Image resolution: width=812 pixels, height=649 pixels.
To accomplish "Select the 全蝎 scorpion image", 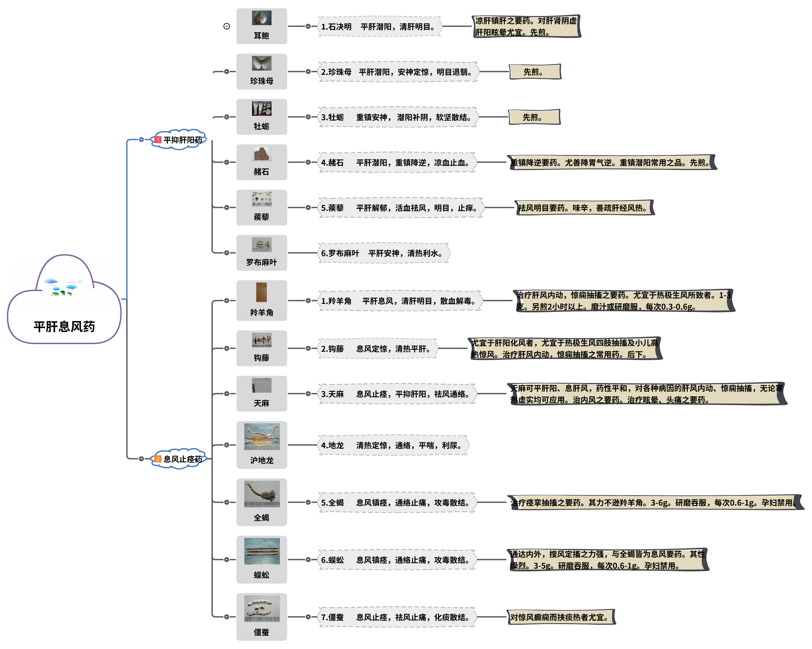I will (262, 493).
